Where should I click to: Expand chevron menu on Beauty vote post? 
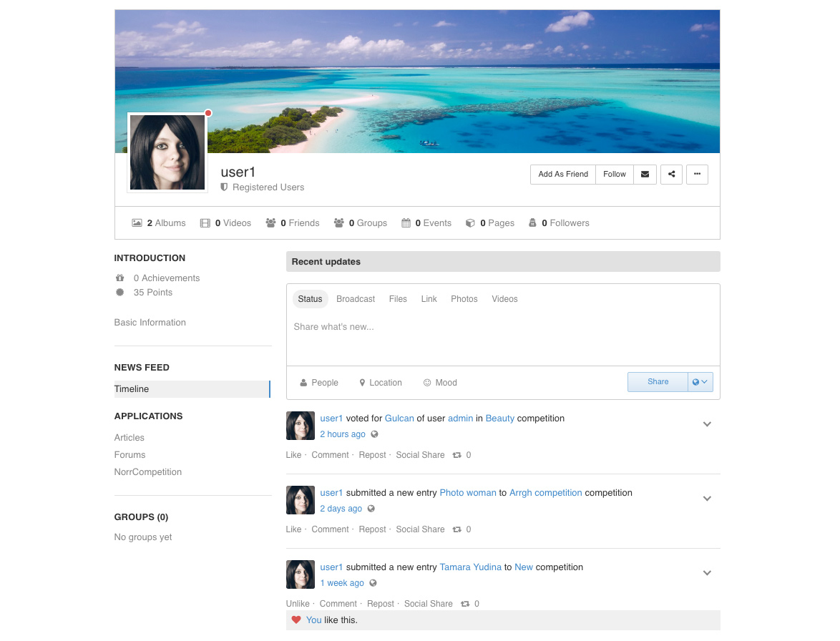tap(707, 424)
